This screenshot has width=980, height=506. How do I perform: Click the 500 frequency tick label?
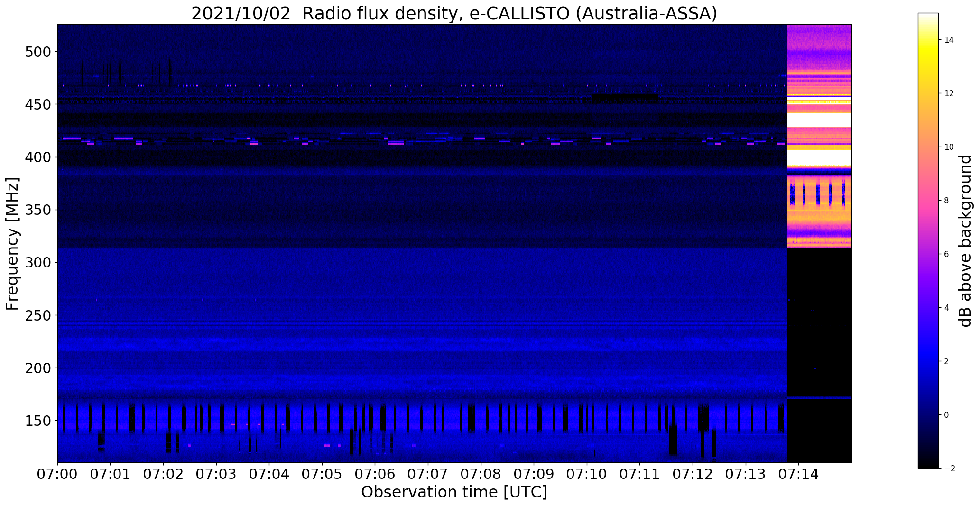37,52
